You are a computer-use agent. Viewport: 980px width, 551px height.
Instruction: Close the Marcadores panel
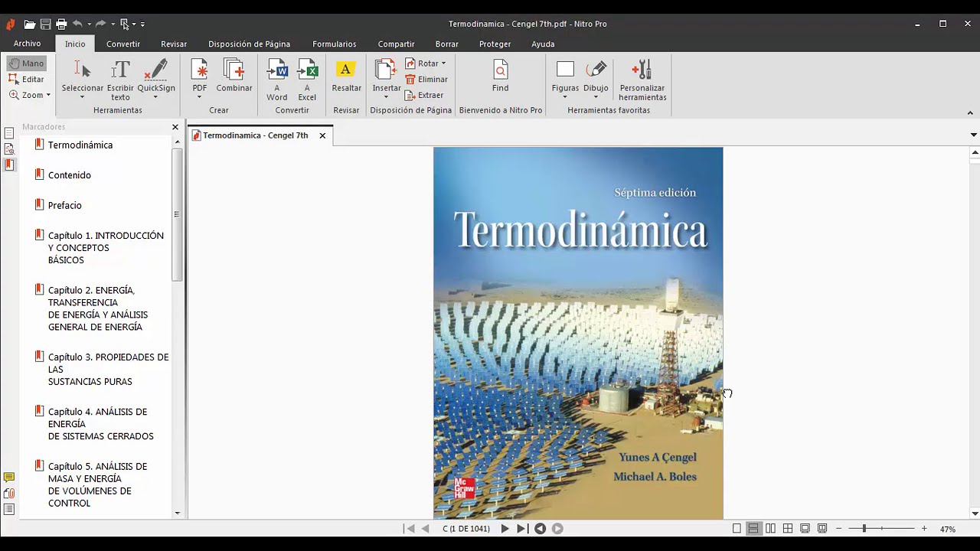pos(175,127)
